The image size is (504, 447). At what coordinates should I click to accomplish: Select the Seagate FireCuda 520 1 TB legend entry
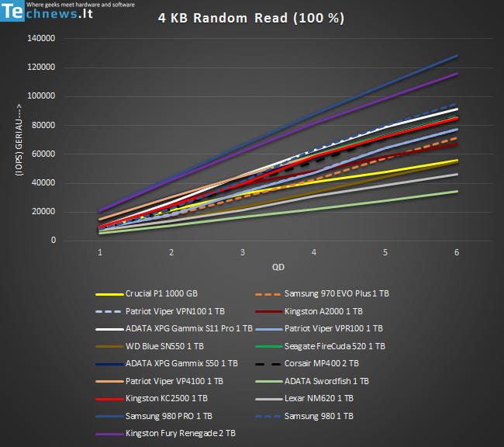[x=320, y=346]
